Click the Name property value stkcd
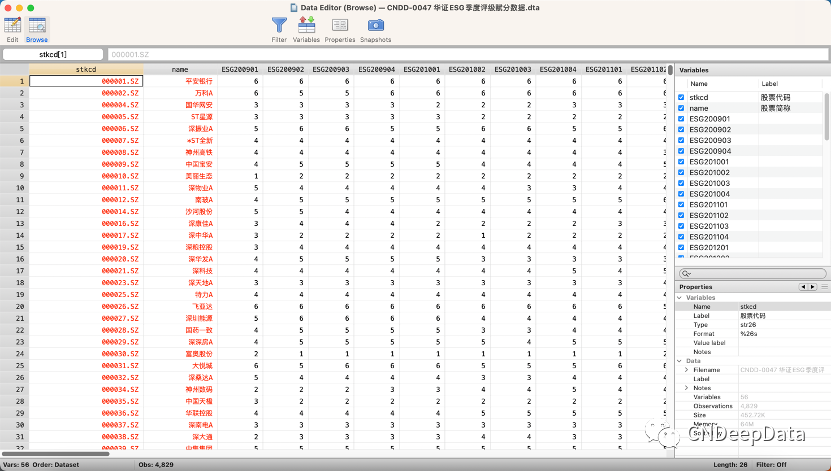 pyautogui.click(x=748, y=307)
